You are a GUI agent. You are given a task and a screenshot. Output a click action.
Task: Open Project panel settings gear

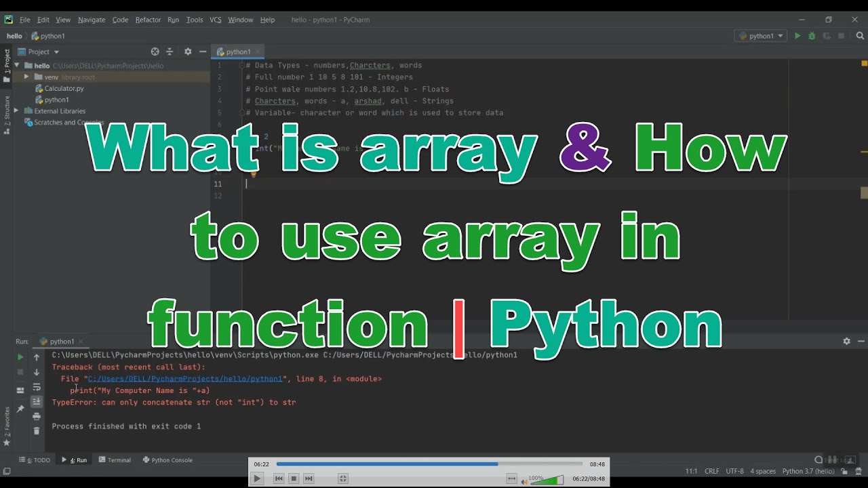[188, 52]
